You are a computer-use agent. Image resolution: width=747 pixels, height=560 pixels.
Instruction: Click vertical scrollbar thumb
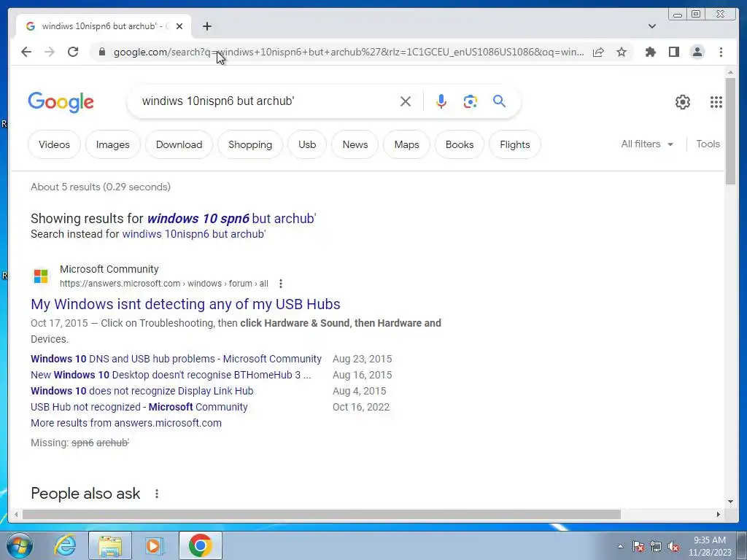click(x=730, y=131)
